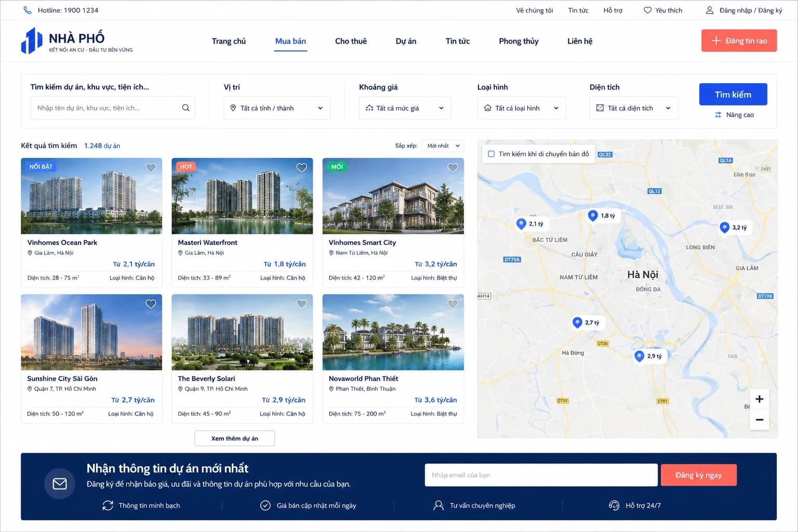Open Novaworld Phan Thiết listing photo
Image resolution: width=798 pixels, height=532 pixels.
393,332
